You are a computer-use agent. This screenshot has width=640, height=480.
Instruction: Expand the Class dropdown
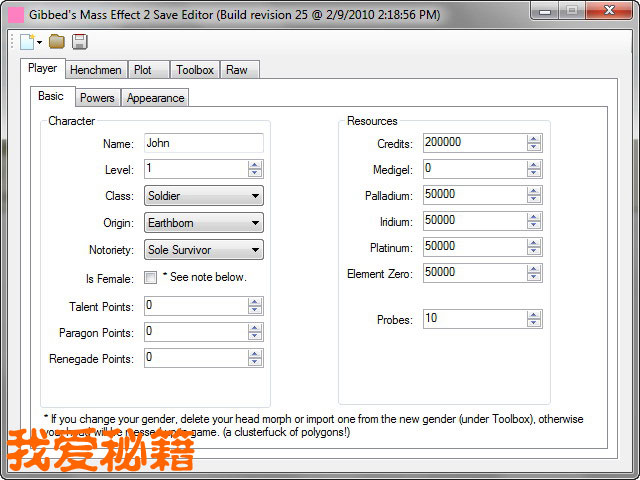[x=255, y=196]
